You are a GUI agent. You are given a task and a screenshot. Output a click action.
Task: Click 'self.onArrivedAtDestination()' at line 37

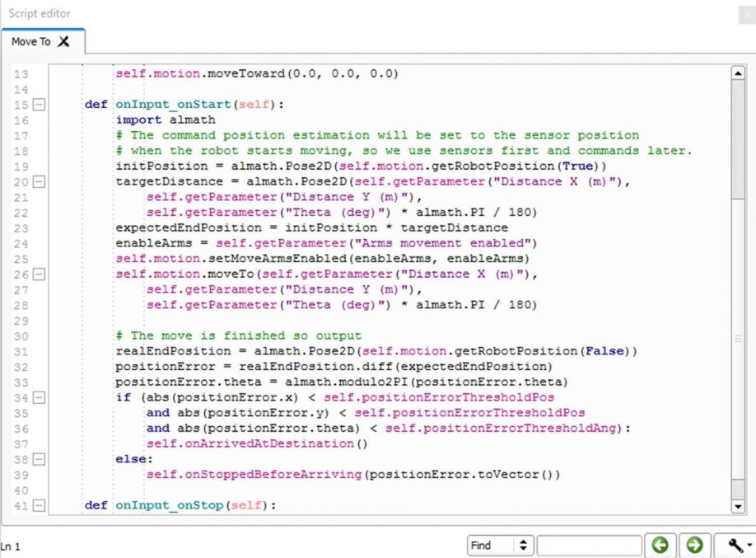pyautogui.click(x=257, y=443)
